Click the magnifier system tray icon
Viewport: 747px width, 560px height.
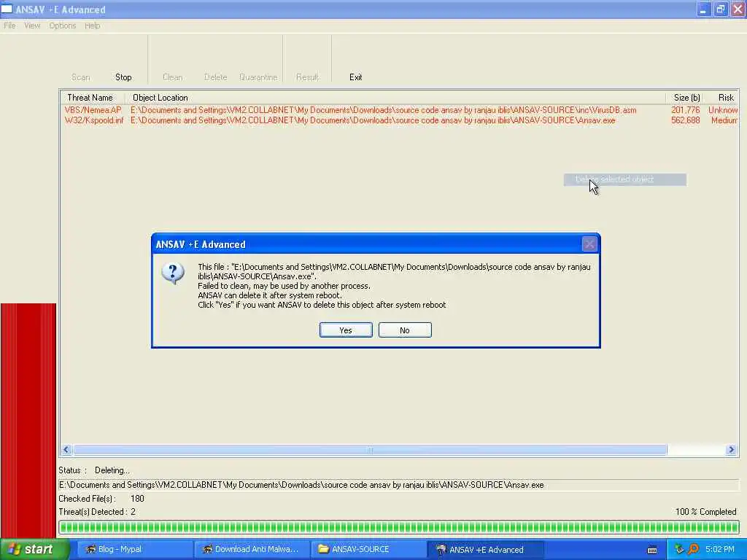tap(693, 550)
